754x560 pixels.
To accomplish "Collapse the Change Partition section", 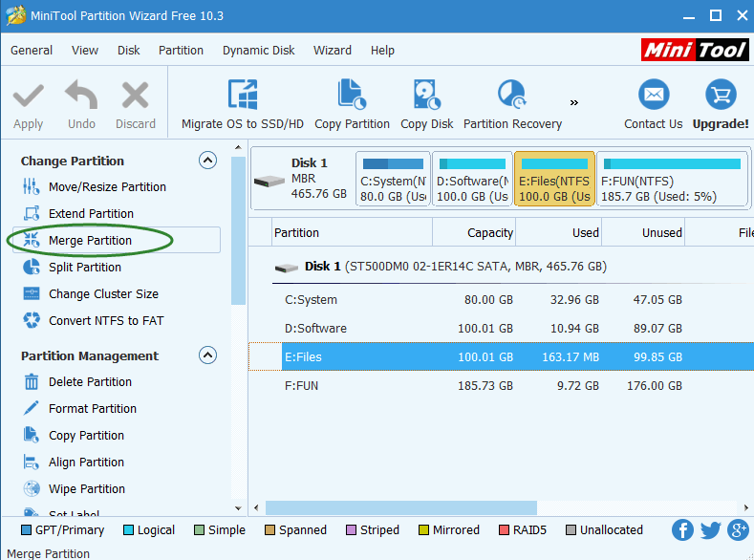I will click(207, 161).
